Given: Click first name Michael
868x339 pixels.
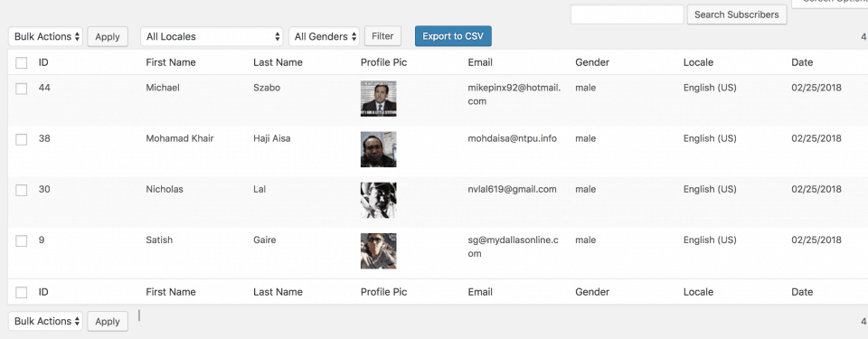Looking at the screenshot, I should tap(163, 88).
